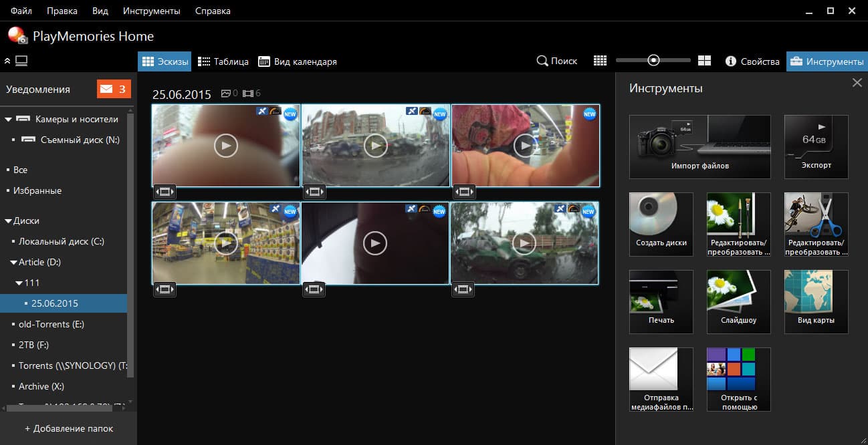868x445 pixels.
Task: Collapse the Диски tree section
Action: point(9,221)
